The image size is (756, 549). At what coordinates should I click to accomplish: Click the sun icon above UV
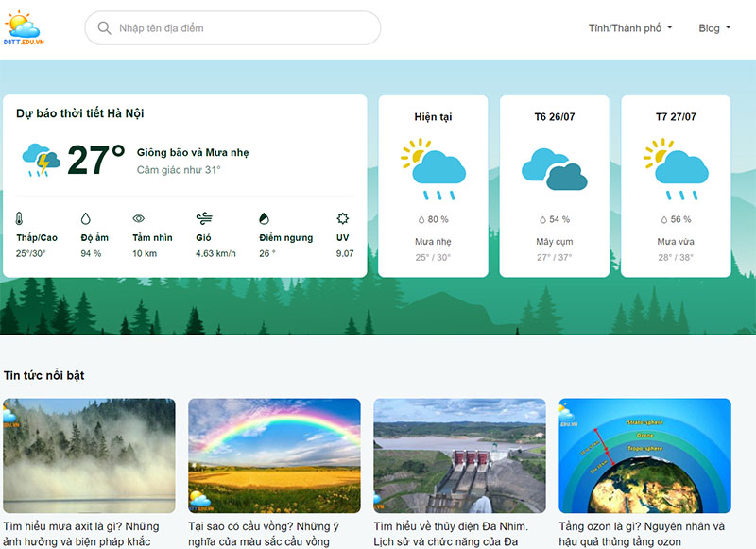[x=342, y=218]
